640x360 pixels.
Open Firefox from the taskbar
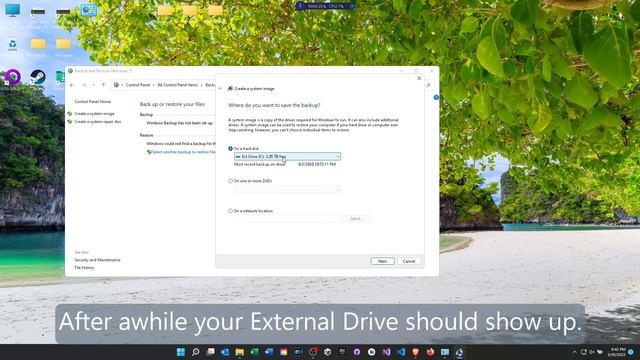pos(430,352)
